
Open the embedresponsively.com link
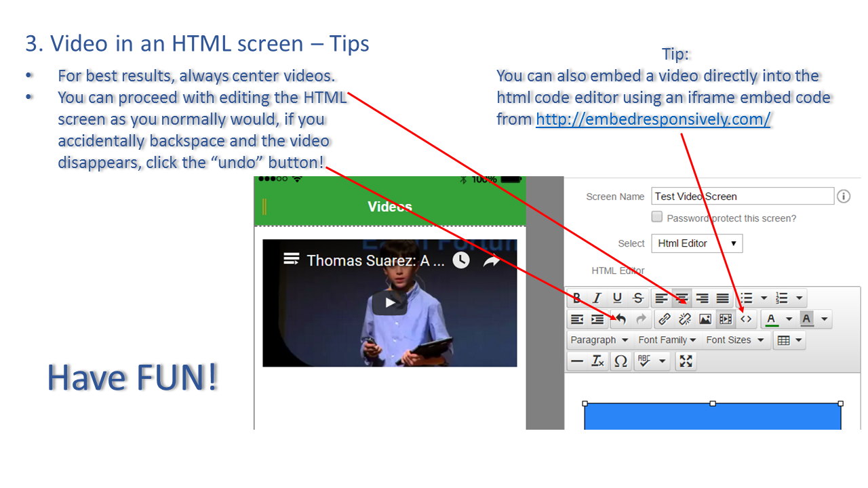[653, 120]
